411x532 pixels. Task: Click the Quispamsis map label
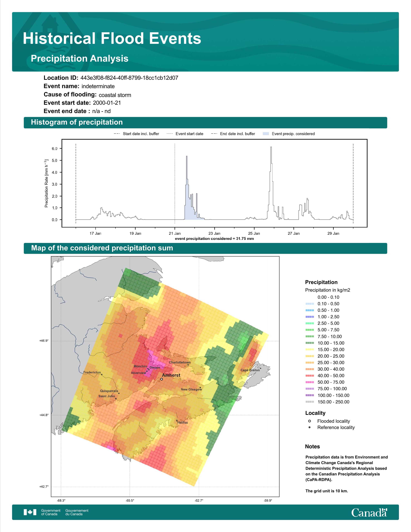(109, 391)
